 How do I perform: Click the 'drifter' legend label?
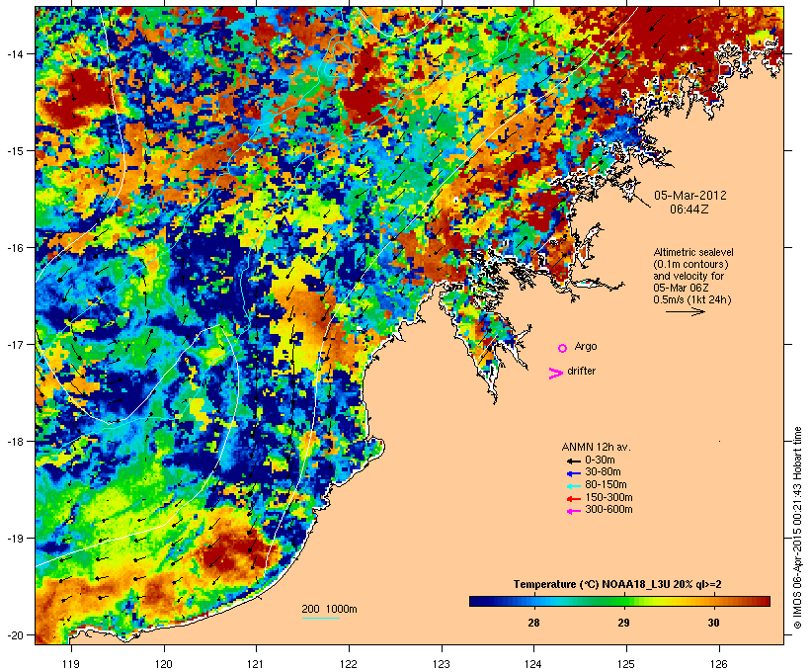(x=581, y=372)
